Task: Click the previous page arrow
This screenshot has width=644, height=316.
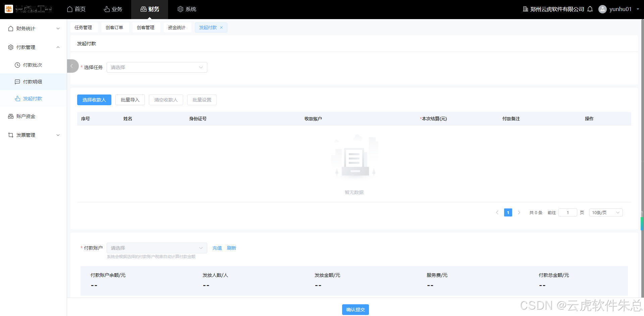Action: click(x=497, y=212)
